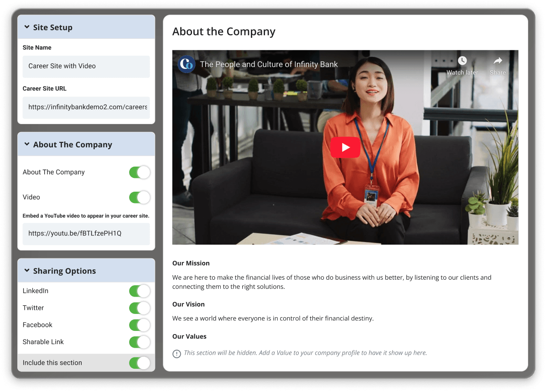The width and height of the screenshot is (546, 392).
Task: Disable Twitter sharing toggle
Action: [x=139, y=308]
